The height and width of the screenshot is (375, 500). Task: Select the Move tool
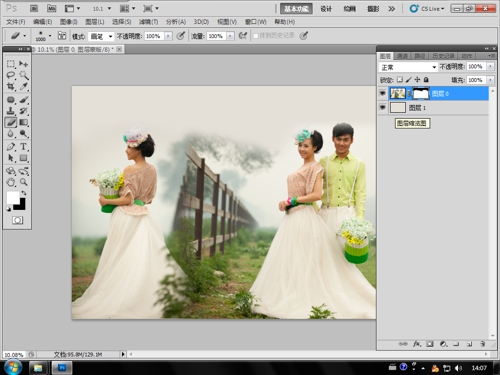[x=23, y=64]
